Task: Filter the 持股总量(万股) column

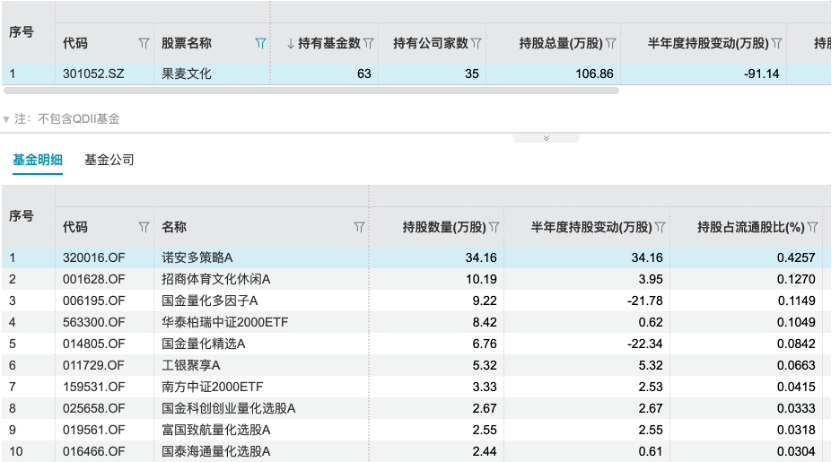Action: pyautogui.click(x=611, y=43)
